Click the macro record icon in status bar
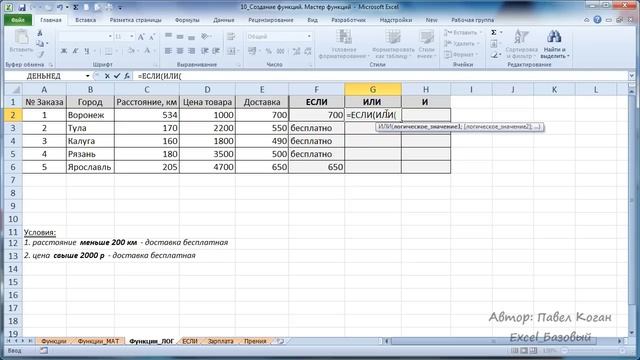This screenshot has height=360, width=640. coord(44,351)
